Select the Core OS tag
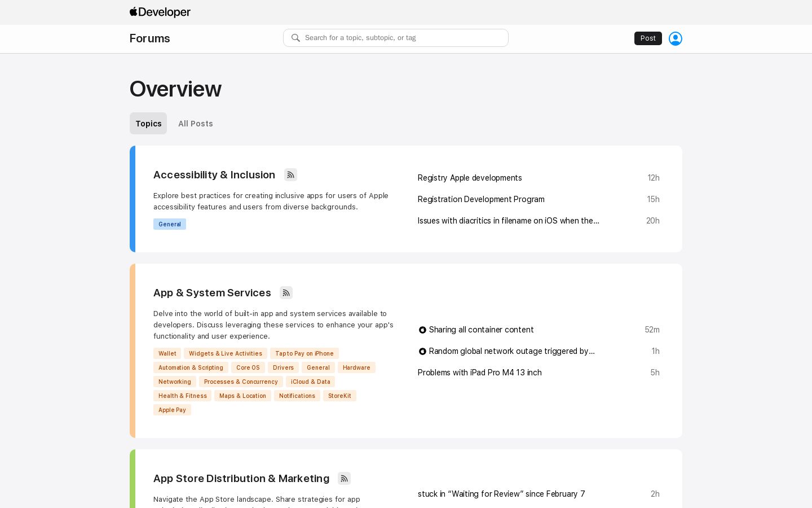Image resolution: width=812 pixels, height=508 pixels. pos(248,367)
